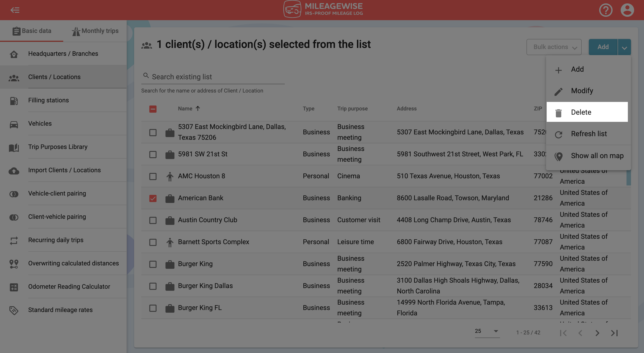Click the Modify pencil icon
644x353 pixels.
pyautogui.click(x=558, y=91)
